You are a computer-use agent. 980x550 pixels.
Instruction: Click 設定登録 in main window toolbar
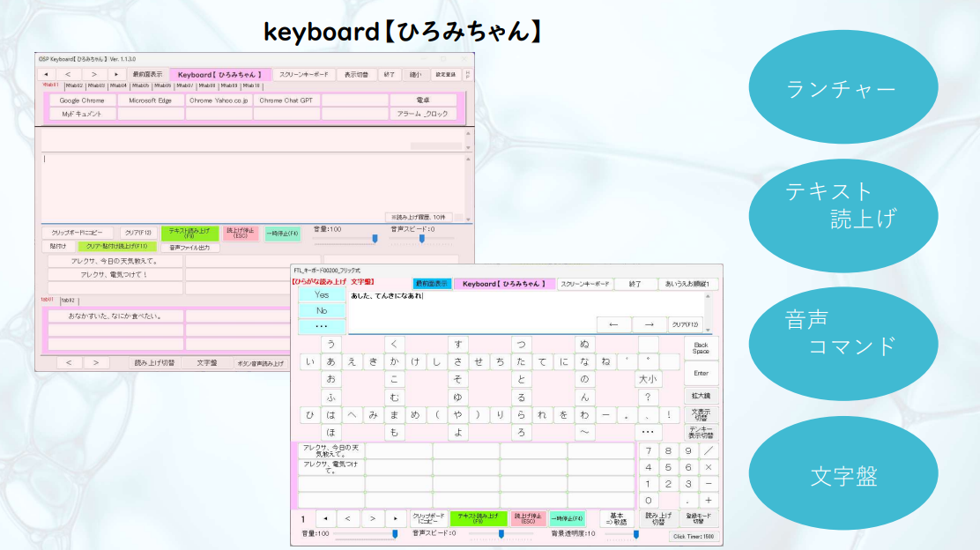click(x=446, y=74)
